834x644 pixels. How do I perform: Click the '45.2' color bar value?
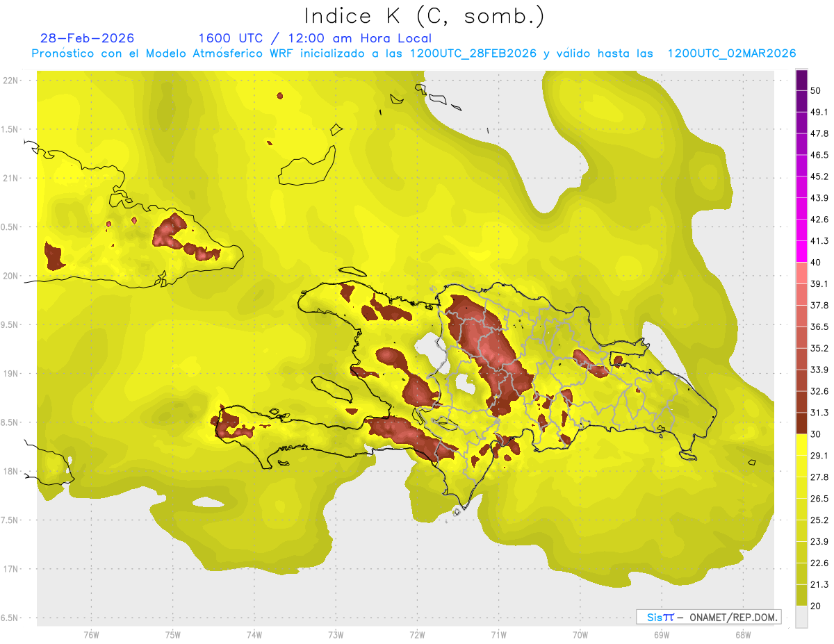click(819, 176)
